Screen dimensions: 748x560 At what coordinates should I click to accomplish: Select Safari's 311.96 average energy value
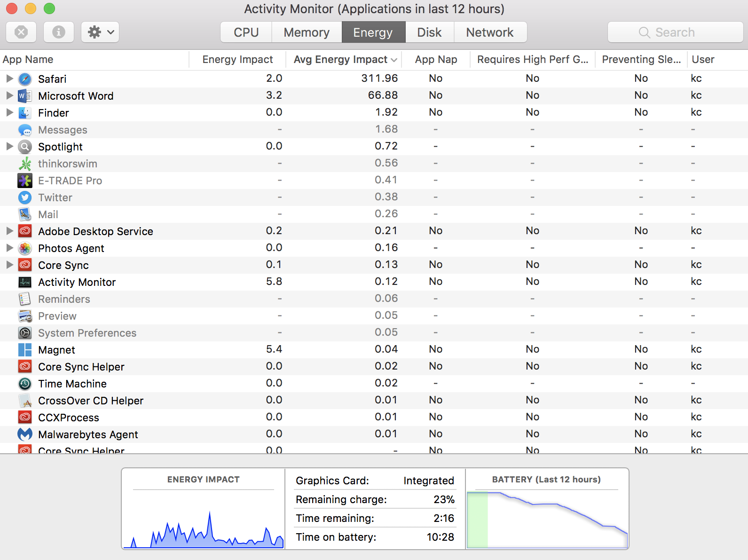379,79
